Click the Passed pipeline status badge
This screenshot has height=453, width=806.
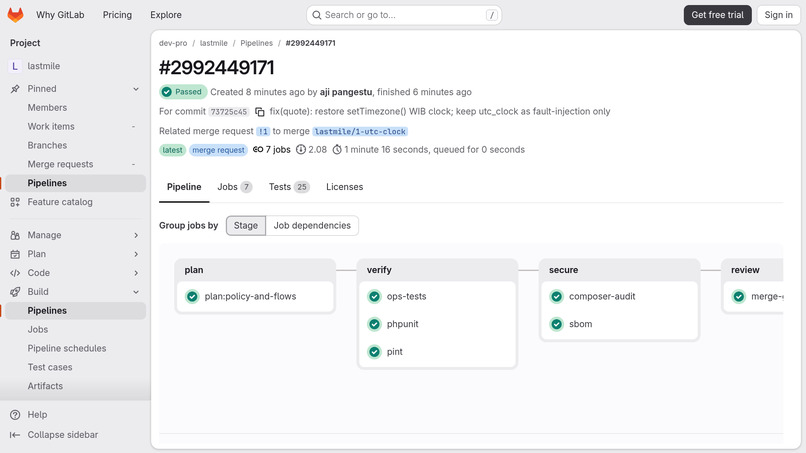coord(183,92)
